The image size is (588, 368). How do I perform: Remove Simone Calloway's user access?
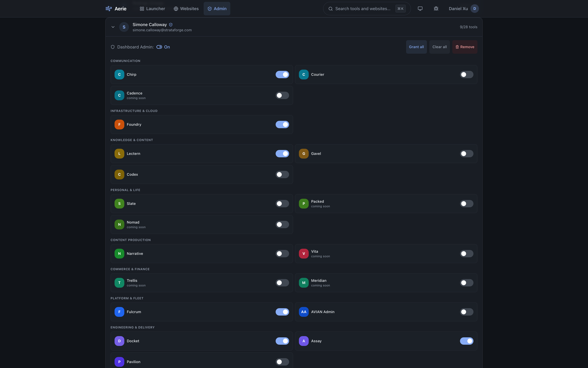[465, 47]
